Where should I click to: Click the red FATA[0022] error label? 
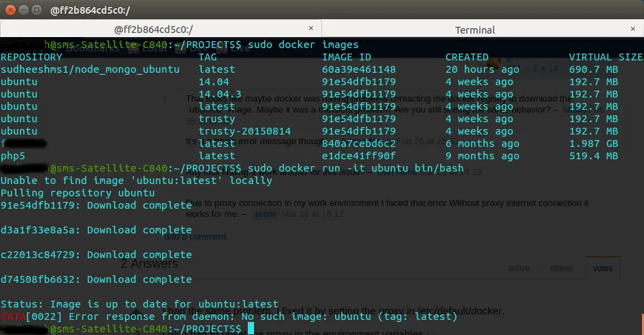click(x=31, y=316)
